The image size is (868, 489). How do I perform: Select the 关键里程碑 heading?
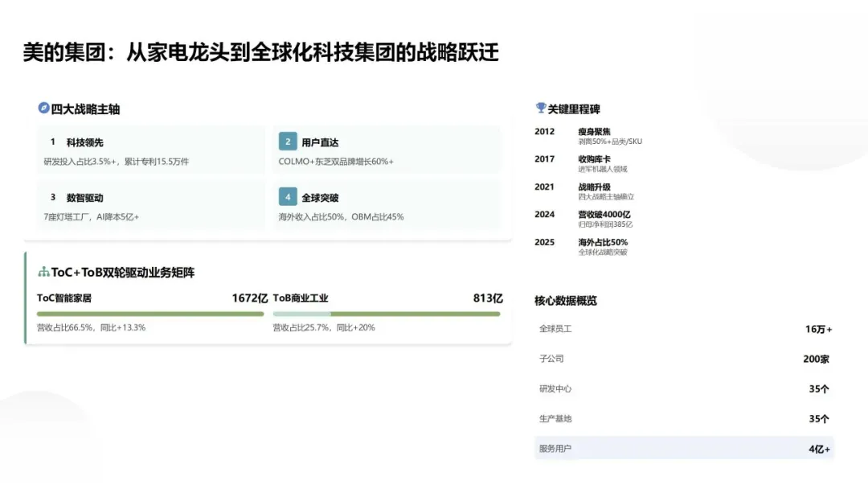(574, 109)
